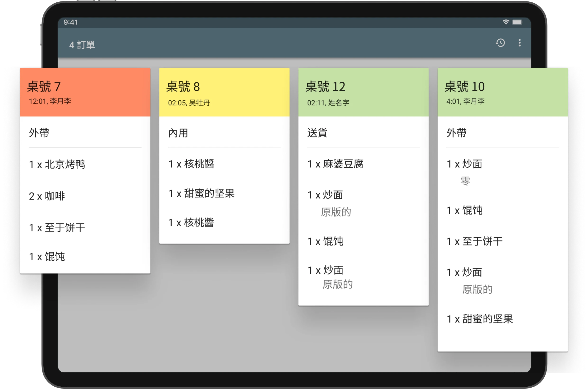This screenshot has height=389, width=588.
Task: Tap the Wi-Fi status icon
Action: pyautogui.click(x=505, y=22)
